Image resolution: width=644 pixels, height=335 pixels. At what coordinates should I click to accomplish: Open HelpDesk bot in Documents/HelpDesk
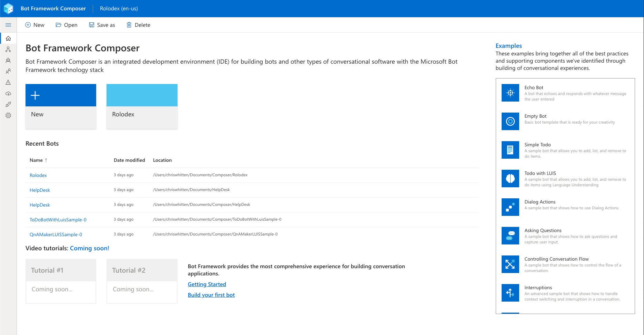pyautogui.click(x=40, y=190)
